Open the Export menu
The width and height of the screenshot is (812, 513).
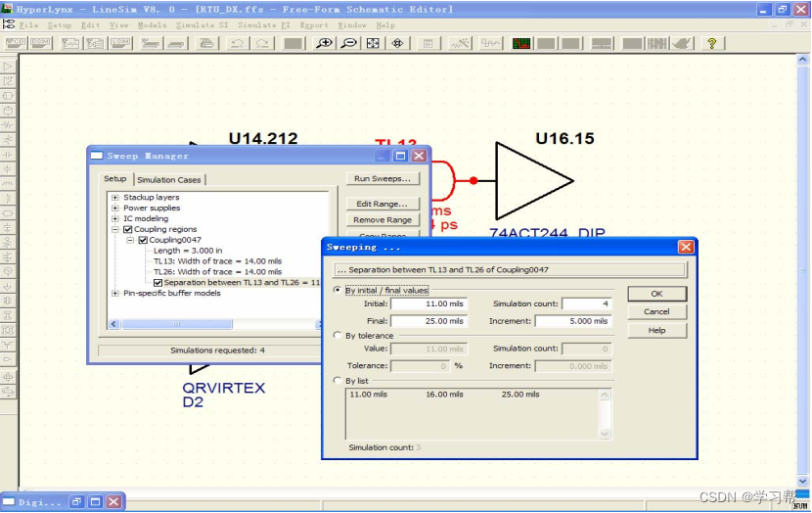point(314,24)
